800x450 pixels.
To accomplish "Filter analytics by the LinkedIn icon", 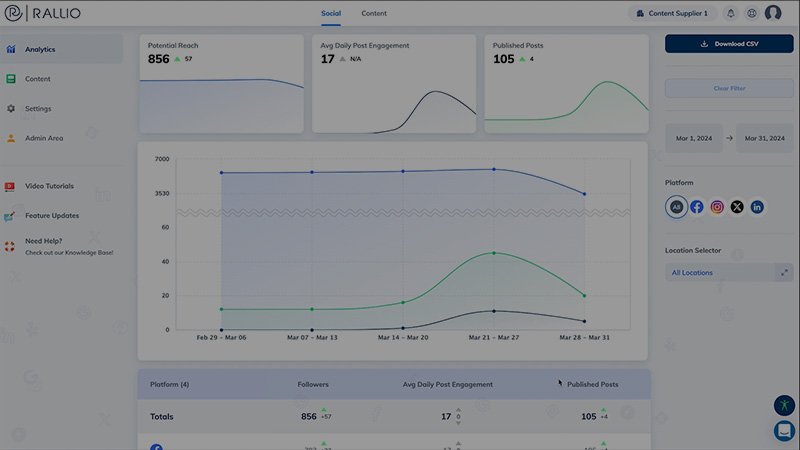I will coord(757,207).
